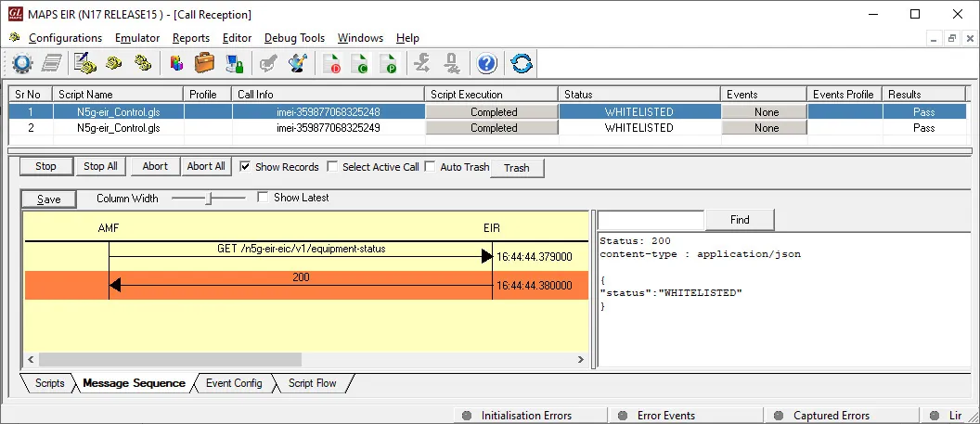
Task: Open the Script Flow tab
Action: click(312, 383)
